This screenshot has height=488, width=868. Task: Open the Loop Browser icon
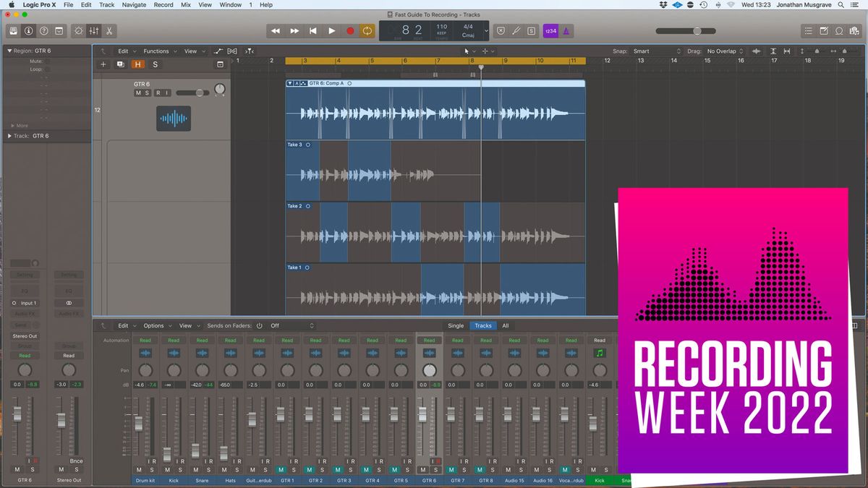click(x=839, y=30)
